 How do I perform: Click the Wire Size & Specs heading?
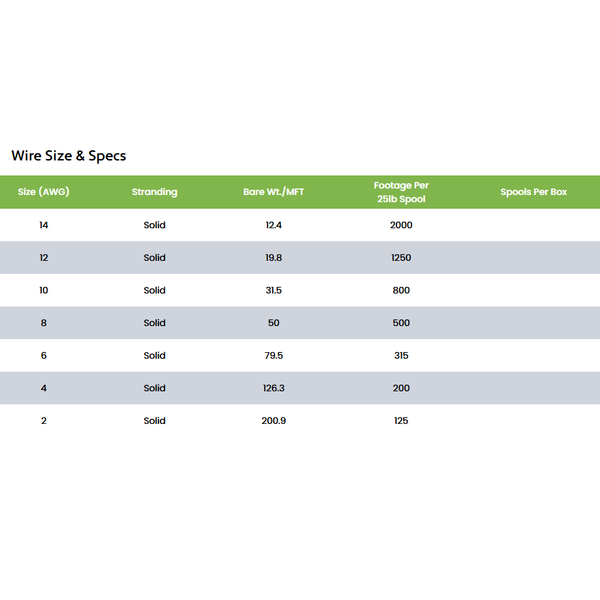[x=68, y=156]
